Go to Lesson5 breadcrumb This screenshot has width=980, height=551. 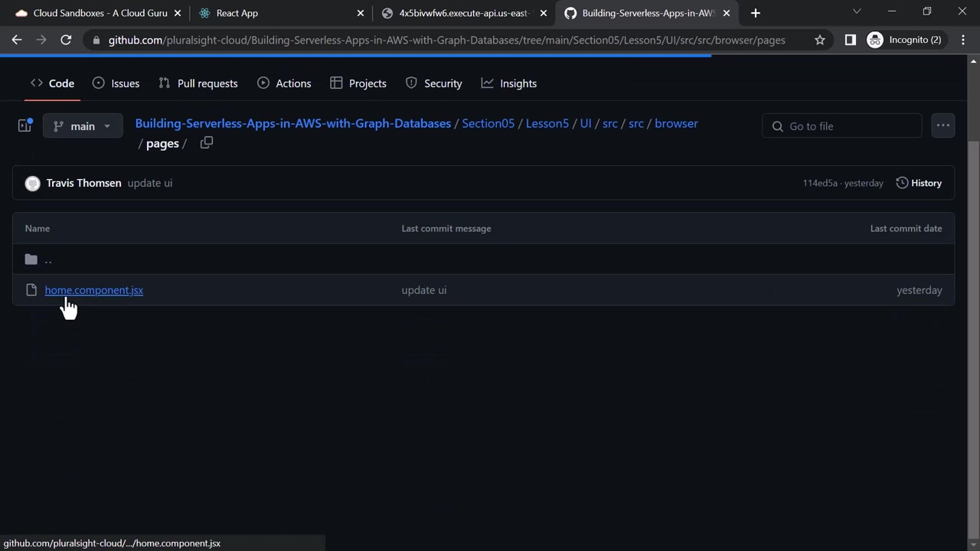pyautogui.click(x=547, y=123)
